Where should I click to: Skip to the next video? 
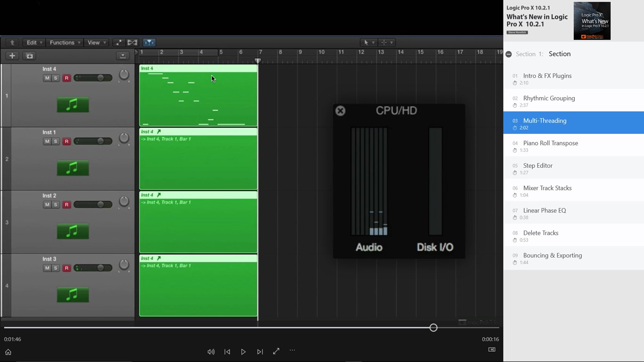[260, 352]
